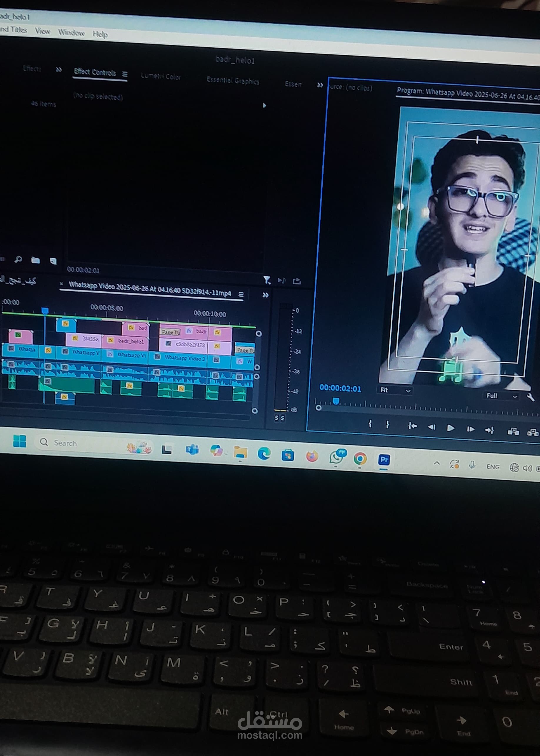Open the Effect Controls tab
Image resolution: width=540 pixels, height=756 pixels.
[95, 72]
